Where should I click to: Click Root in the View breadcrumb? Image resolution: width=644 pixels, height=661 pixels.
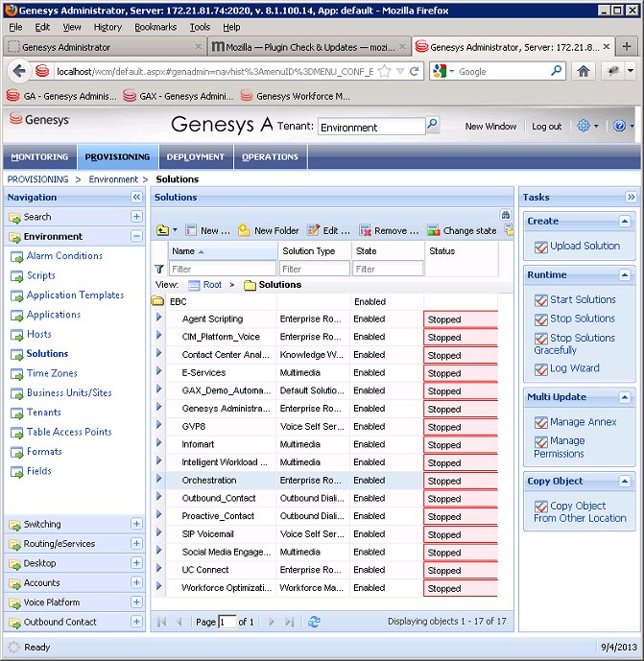(212, 285)
